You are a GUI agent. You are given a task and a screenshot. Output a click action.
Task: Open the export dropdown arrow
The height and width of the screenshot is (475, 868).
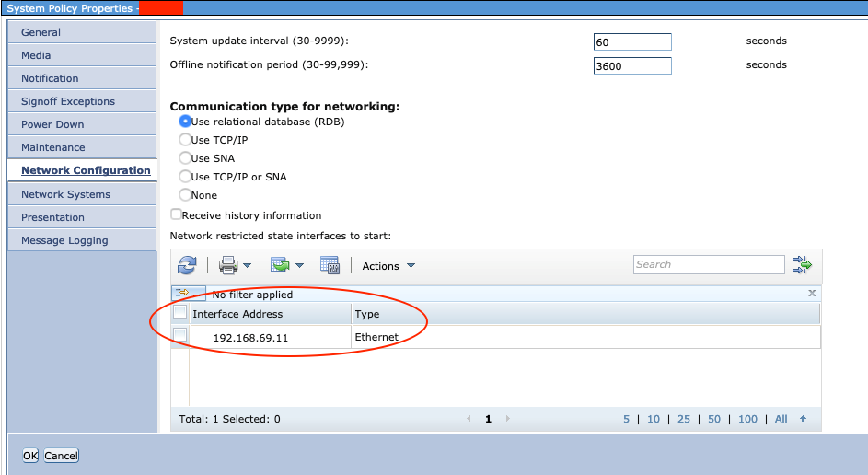(300, 266)
